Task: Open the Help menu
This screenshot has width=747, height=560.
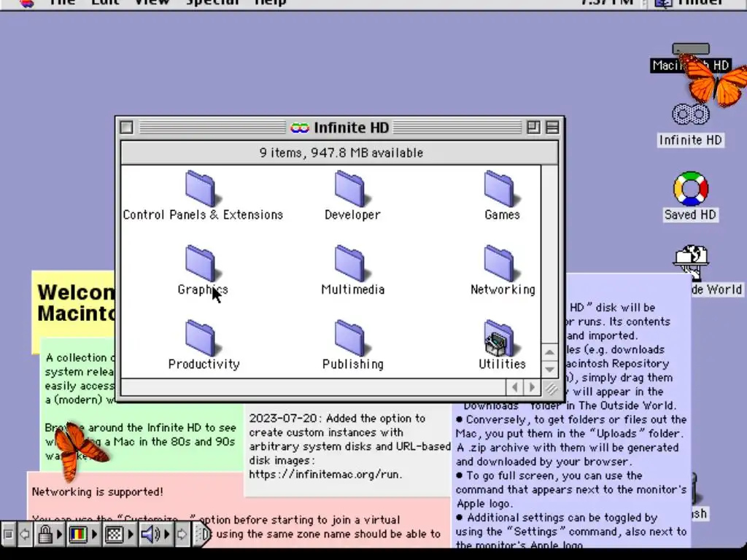Action: pyautogui.click(x=270, y=2)
